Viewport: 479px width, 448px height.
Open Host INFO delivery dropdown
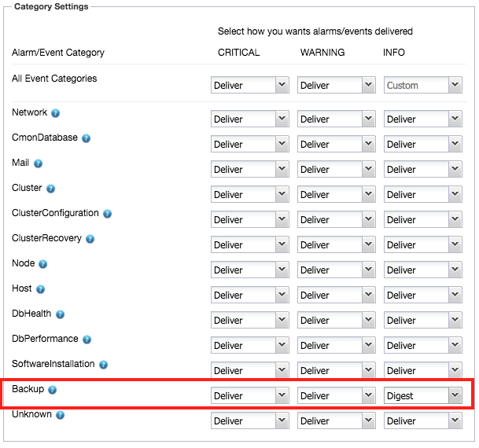click(x=423, y=295)
